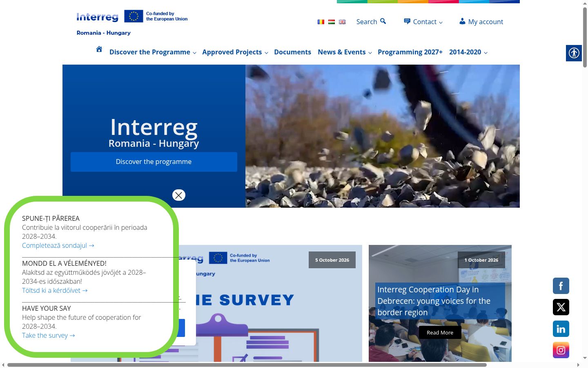Follow the Töltsd ki a kérdőívet link
The height and width of the screenshot is (368, 588).
click(55, 290)
